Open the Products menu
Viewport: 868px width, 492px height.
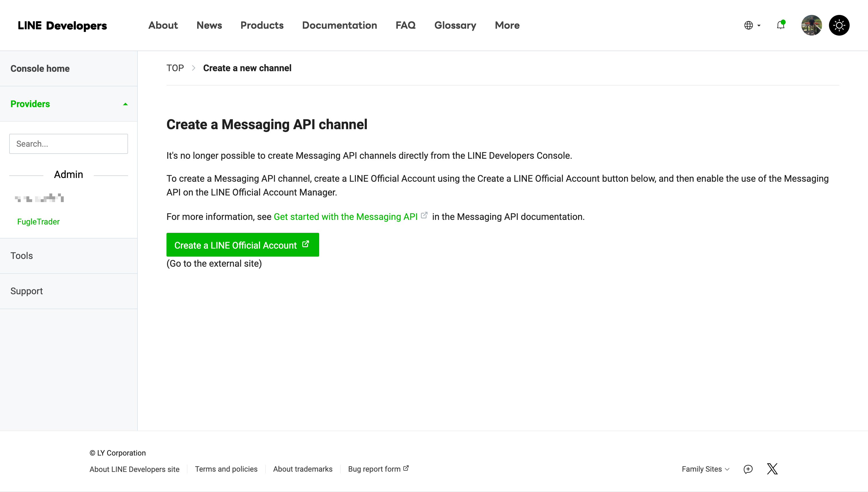tap(262, 25)
